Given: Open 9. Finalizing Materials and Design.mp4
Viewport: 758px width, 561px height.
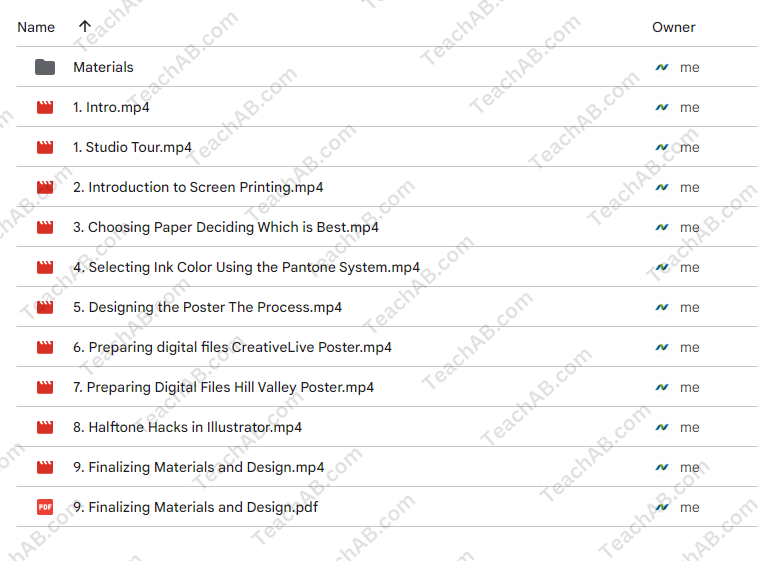Looking at the screenshot, I should tap(199, 467).
